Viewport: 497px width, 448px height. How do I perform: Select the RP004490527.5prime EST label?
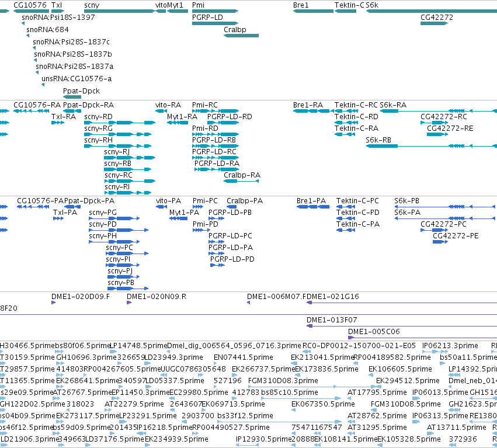pos(231,428)
